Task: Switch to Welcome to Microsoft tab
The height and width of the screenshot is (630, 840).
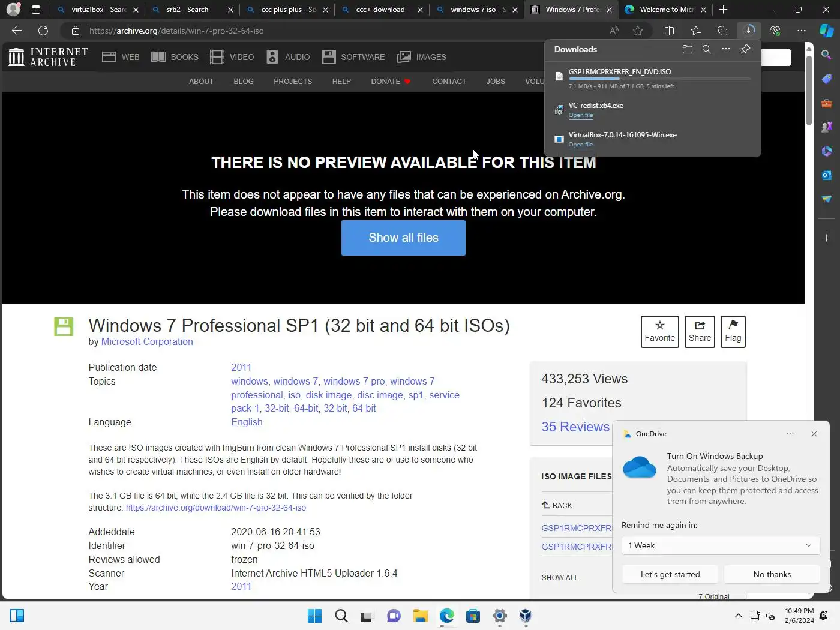Action: [x=665, y=10]
